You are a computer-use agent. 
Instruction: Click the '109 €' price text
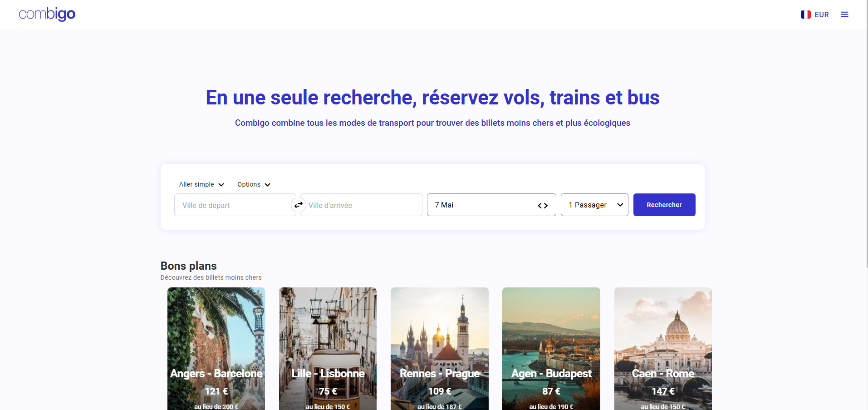point(440,391)
